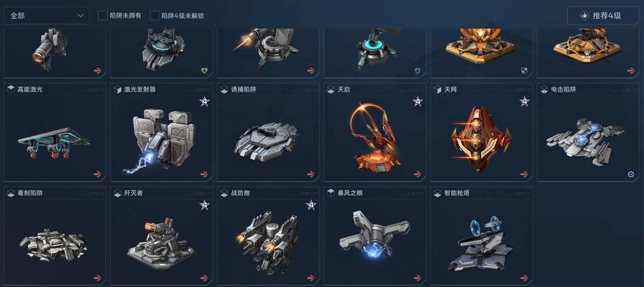Click the 推荐4级 button

pyautogui.click(x=602, y=16)
